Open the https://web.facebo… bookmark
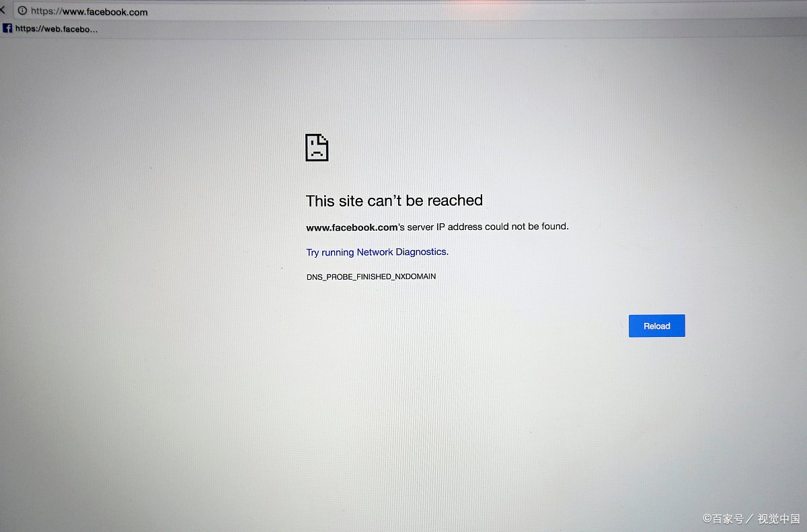 51,28
